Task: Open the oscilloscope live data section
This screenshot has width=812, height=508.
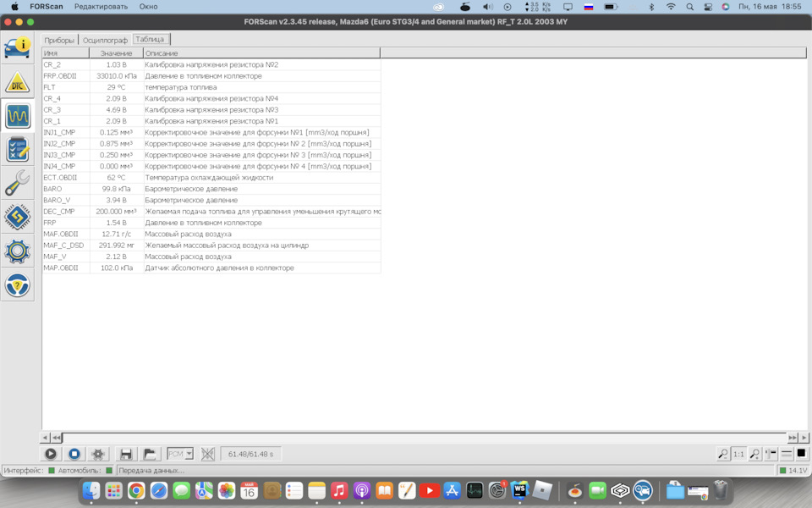Action: pos(18,115)
